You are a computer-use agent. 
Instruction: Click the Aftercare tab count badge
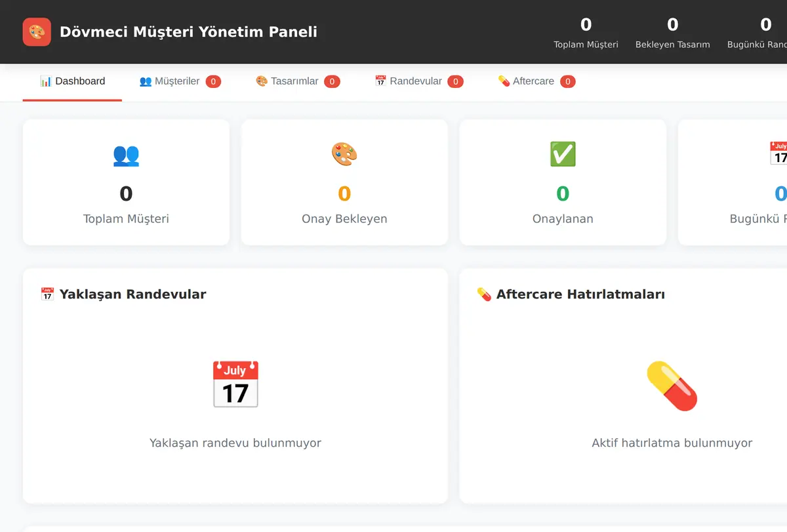[567, 81]
